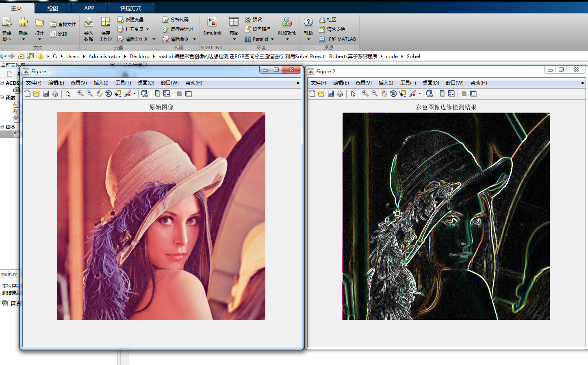Open 新建 dropdown in ribbon
Screen dimensions: 588x365
coord(23,29)
